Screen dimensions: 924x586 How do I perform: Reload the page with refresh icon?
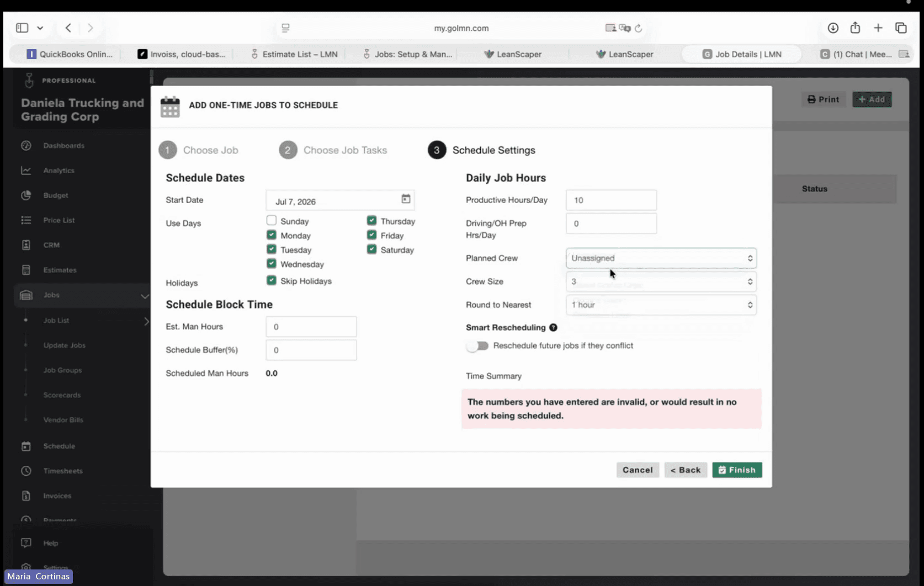(638, 28)
